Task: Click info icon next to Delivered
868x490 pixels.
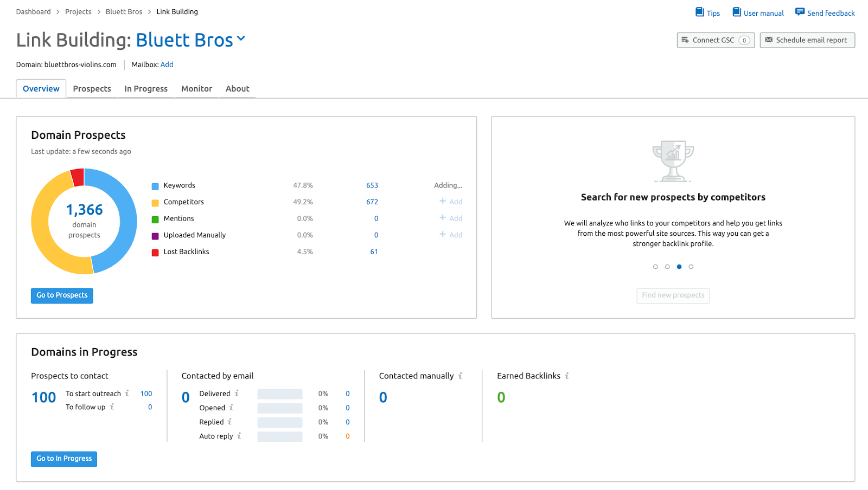Action: (237, 394)
